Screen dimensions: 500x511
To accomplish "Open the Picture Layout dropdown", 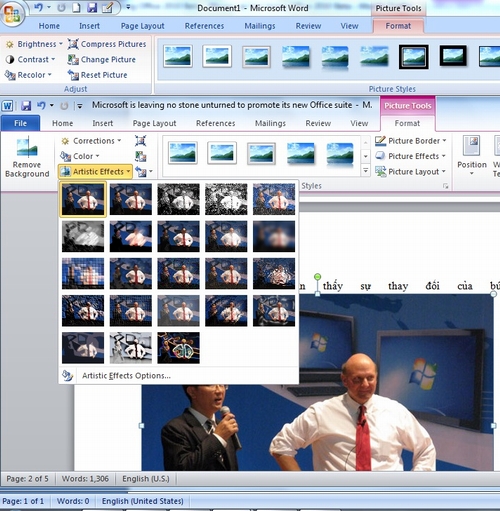I will coord(410,172).
